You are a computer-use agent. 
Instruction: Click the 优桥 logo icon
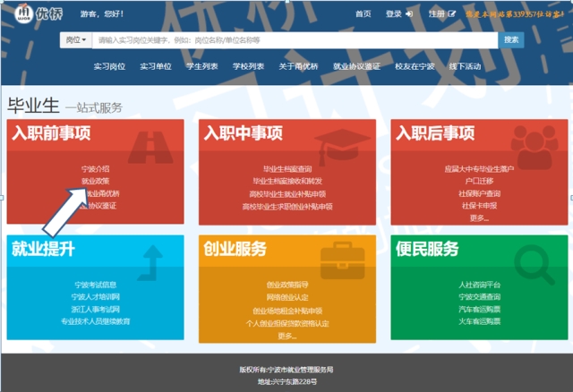coord(24,14)
